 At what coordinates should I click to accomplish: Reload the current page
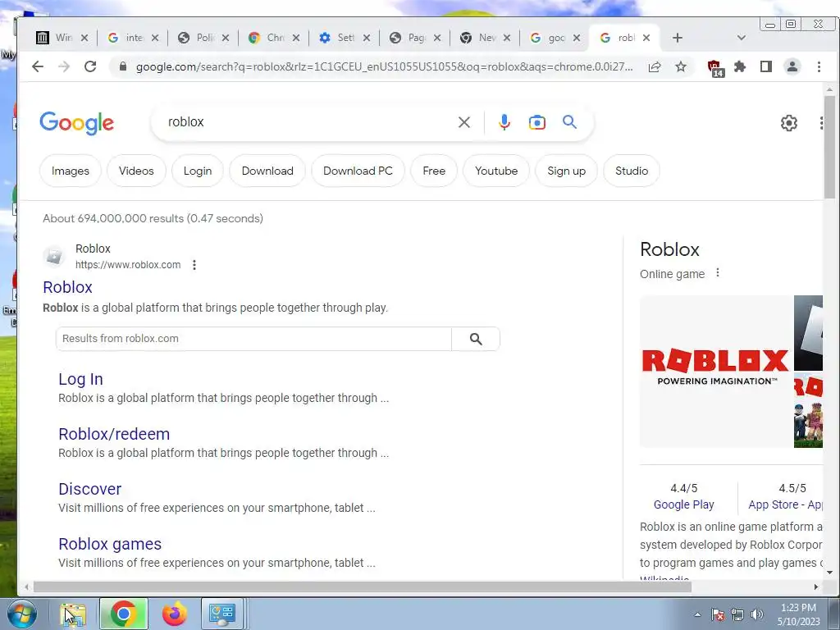point(90,66)
